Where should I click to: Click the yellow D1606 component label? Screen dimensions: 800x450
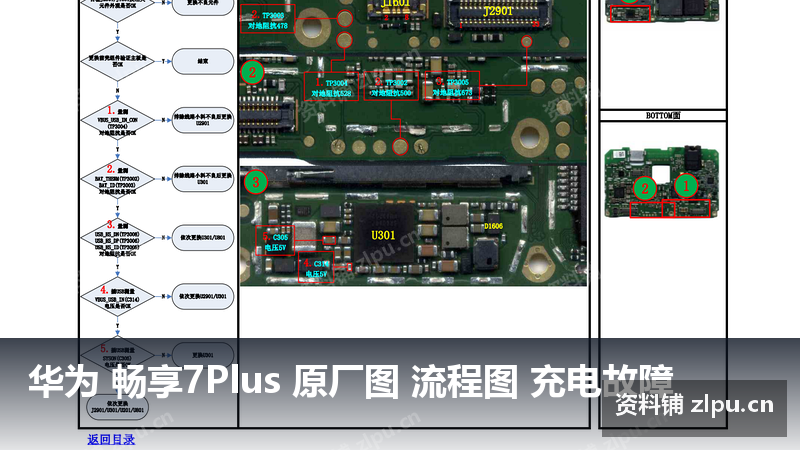click(493, 226)
